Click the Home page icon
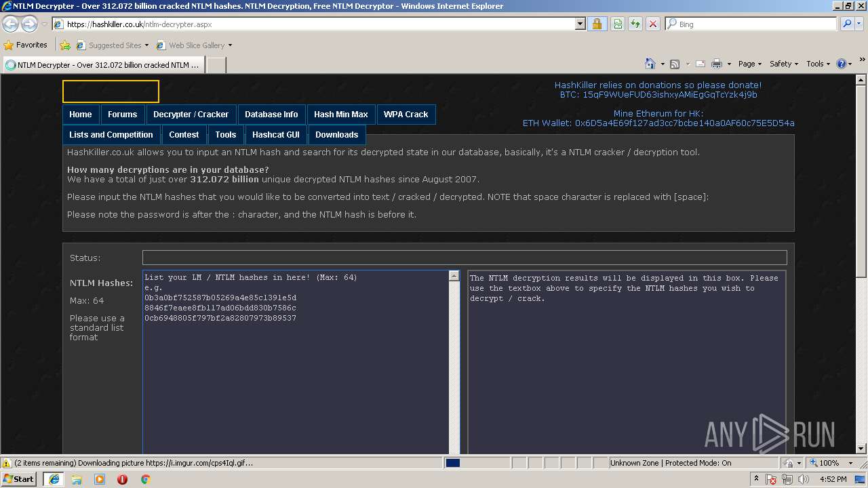 tap(650, 64)
